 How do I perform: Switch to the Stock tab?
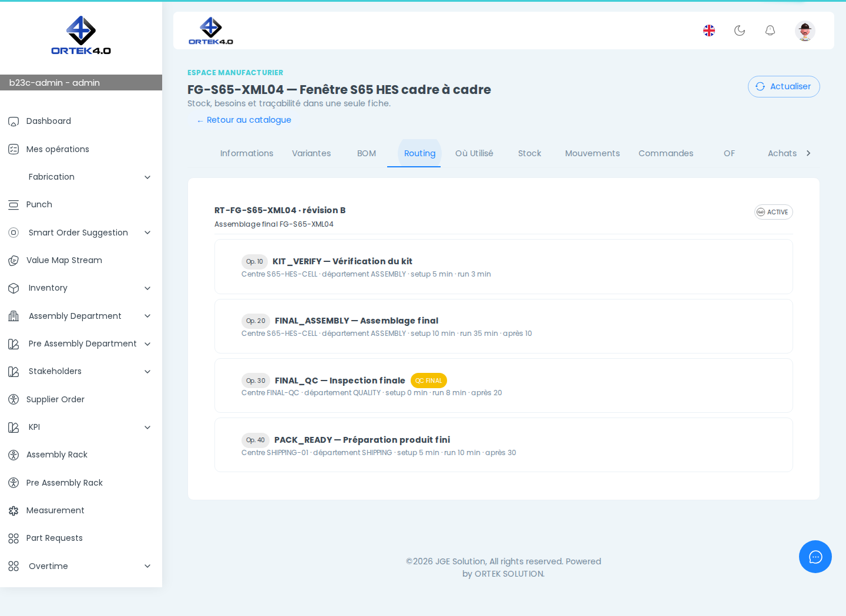point(529,153)
